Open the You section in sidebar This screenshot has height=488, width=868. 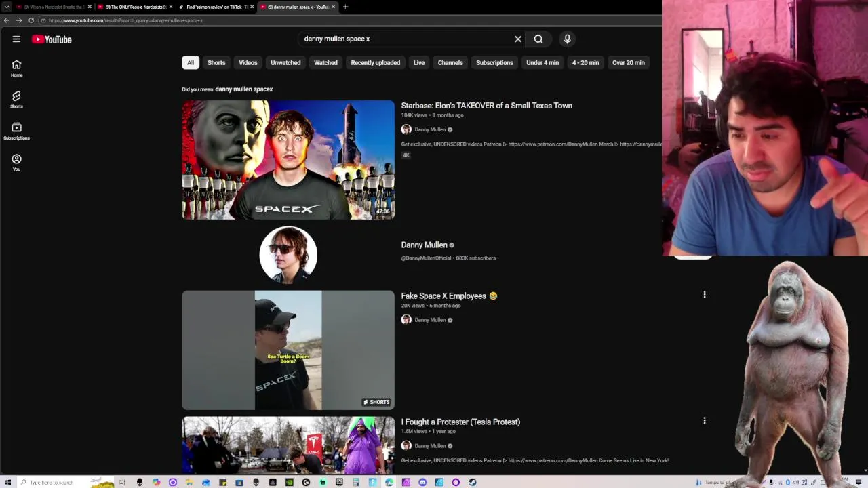16,163
